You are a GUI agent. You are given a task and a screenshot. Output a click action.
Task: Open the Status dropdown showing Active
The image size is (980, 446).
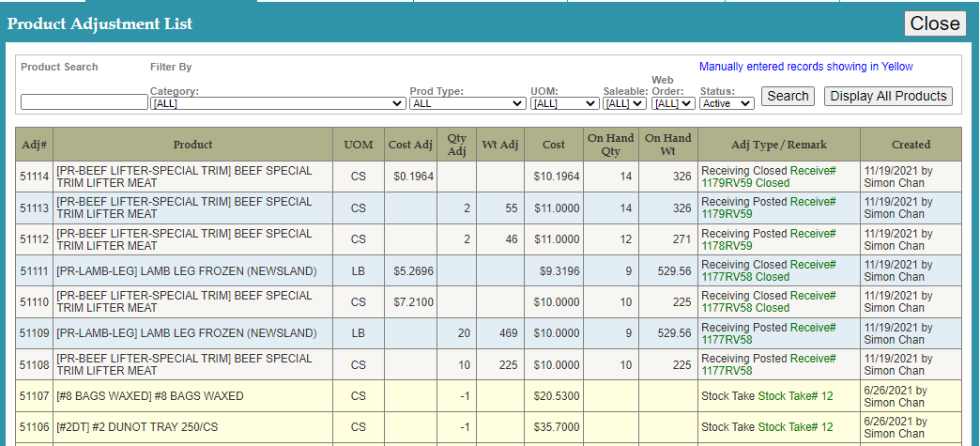coord(727,104)
